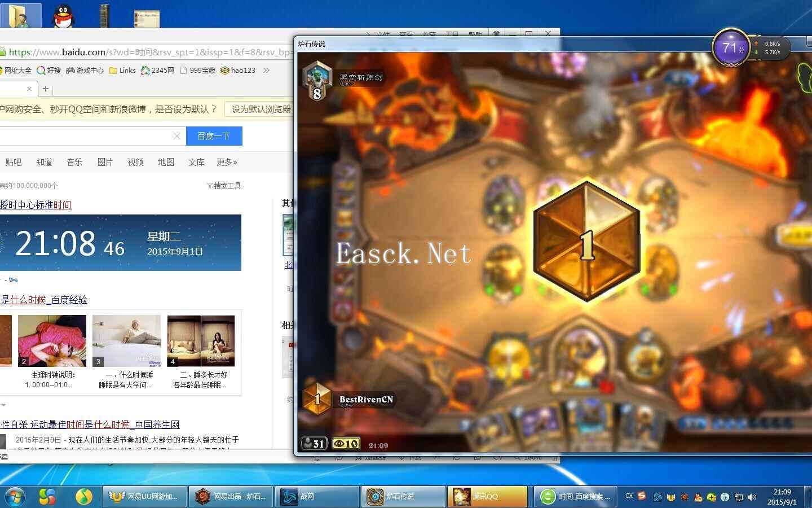Expand the 更多» menu
The height and width of the screenshot is (508, 812).
[227, 163]
